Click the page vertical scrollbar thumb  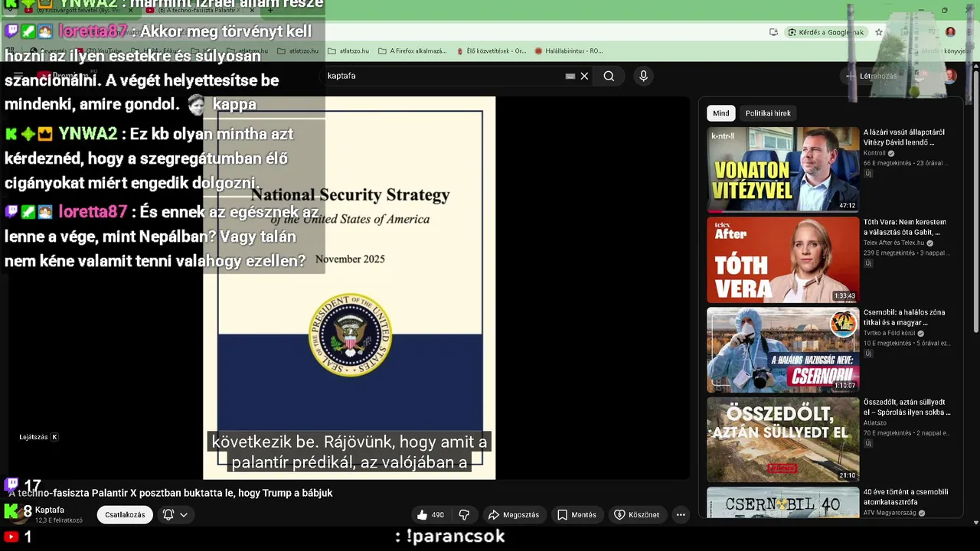975,201
